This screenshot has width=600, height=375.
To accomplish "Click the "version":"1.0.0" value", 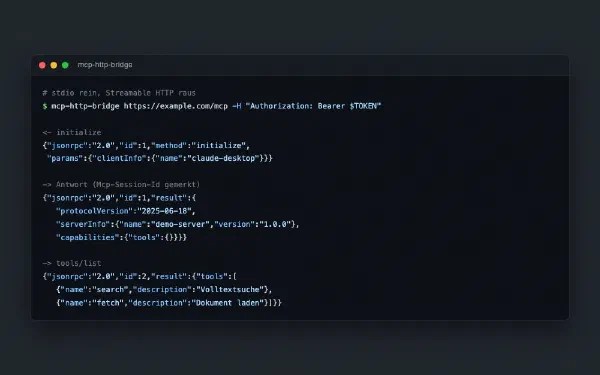I will pyautogui.click(x=254, y=224).
